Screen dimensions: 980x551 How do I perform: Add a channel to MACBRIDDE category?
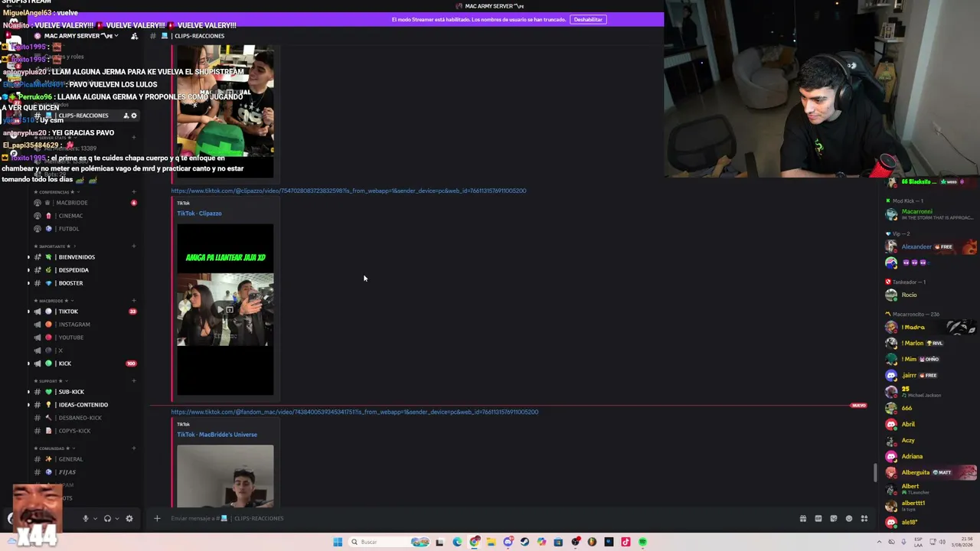pyautogui.click(x=134, y=301)
